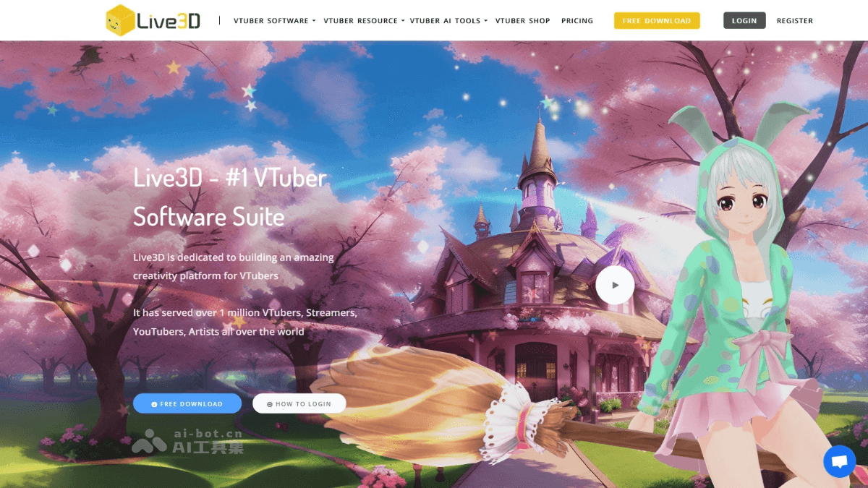The height and width of the screenshot is (488, 868).
Task: Open the VTuber Resource dropdown
Action: click(x=364, y=21)
